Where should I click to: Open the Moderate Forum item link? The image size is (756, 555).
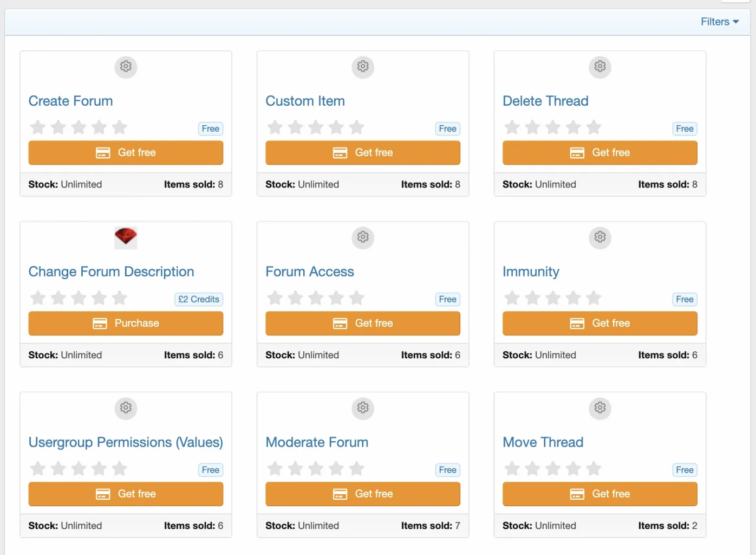(317, 442)
